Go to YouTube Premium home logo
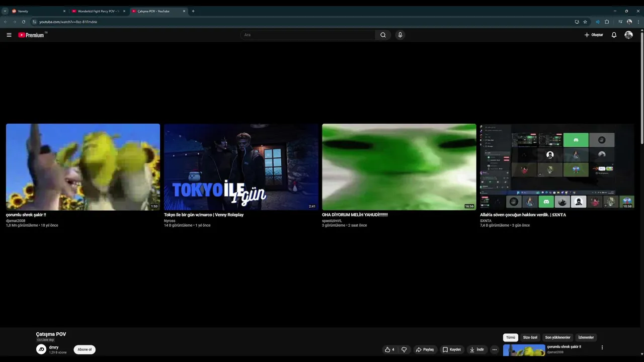This screenshot has width=644, height=362. (x=32, y=35)
